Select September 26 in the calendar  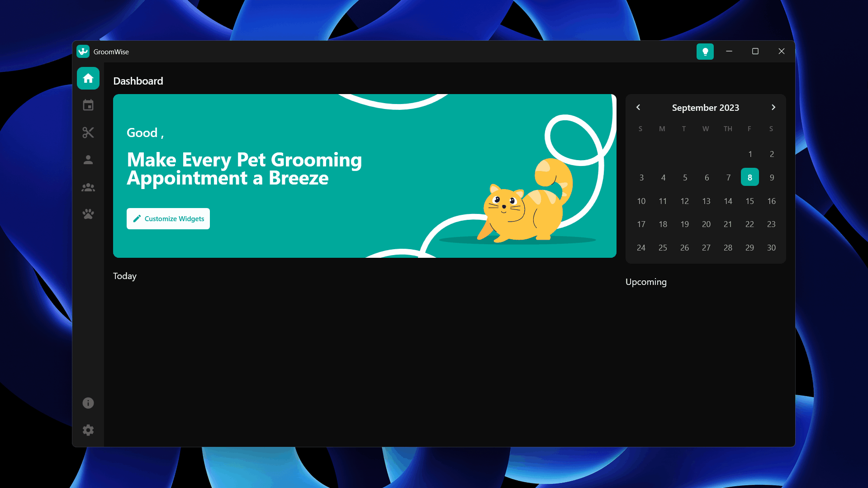[x=685, y=248]
